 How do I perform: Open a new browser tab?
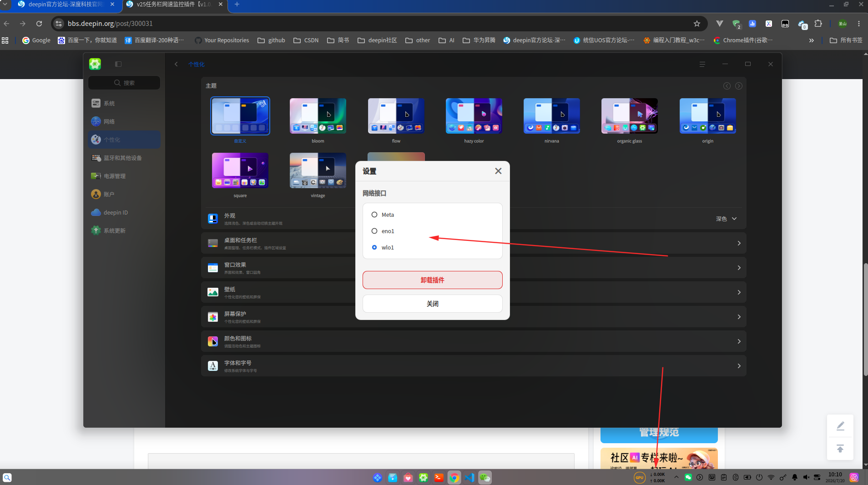coord(237,5)
